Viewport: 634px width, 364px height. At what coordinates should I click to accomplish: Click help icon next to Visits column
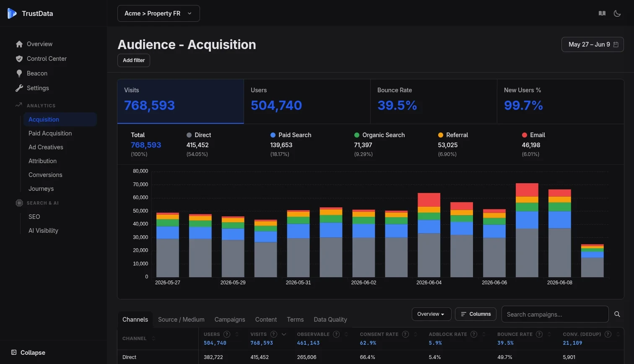274,334
